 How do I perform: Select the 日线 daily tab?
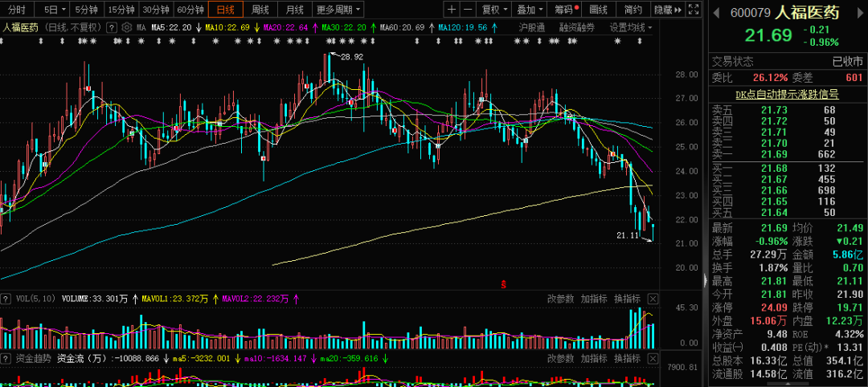pyautogui.click(x=226, y=10)
